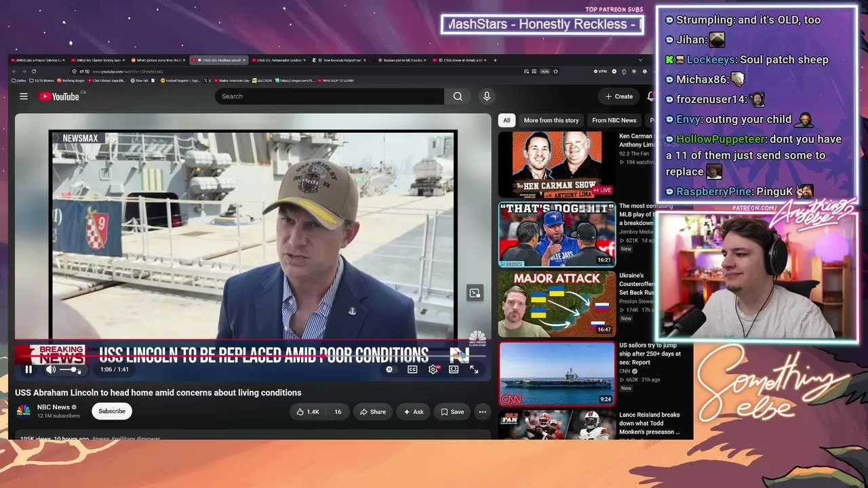Go forward in browser history
This screenshot has width=868, height=488.
[x=24, y=71]
